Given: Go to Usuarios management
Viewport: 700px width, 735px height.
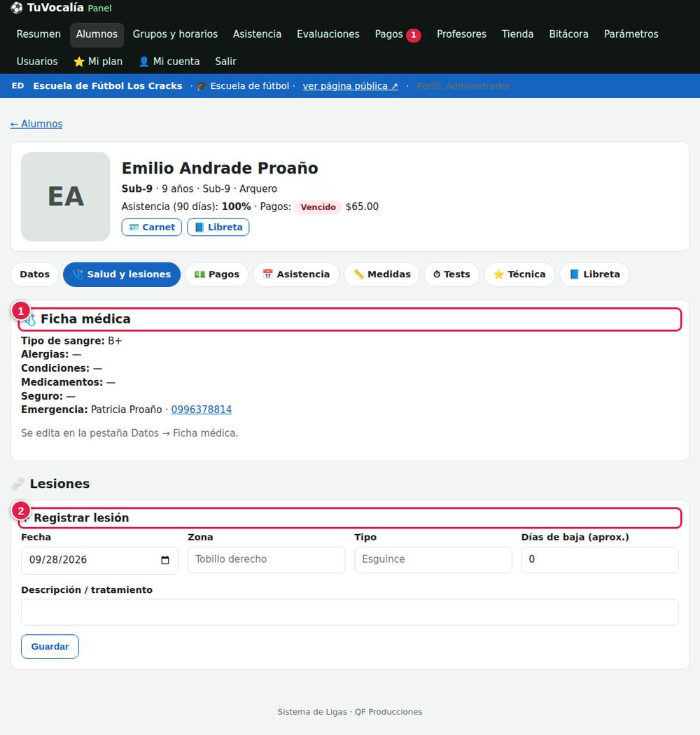Looking at the screenshot, I should coord(37,62).
